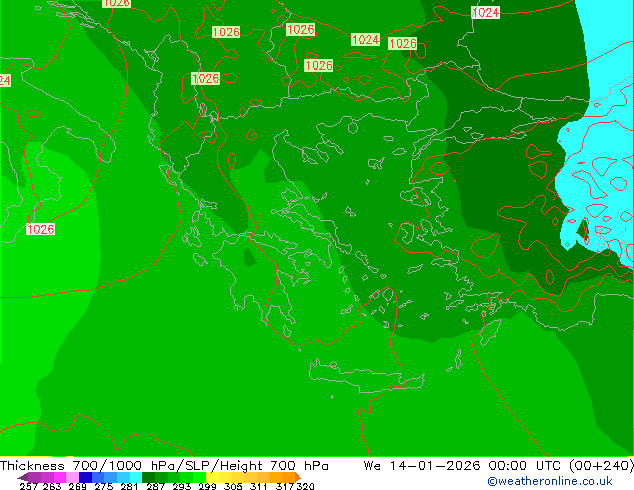Click the legend value 275
The image size is (634, 490).
click(x=104, y=486)
